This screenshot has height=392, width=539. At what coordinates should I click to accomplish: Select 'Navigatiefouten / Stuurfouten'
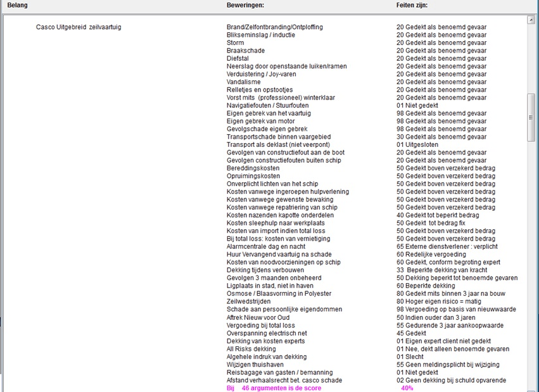pyautogui.click(x=267, y=106)
